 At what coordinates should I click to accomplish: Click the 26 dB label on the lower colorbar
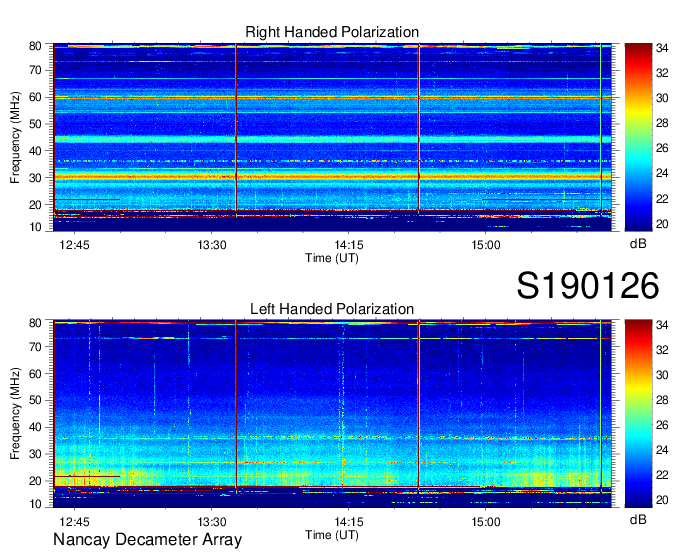[662, 425]
